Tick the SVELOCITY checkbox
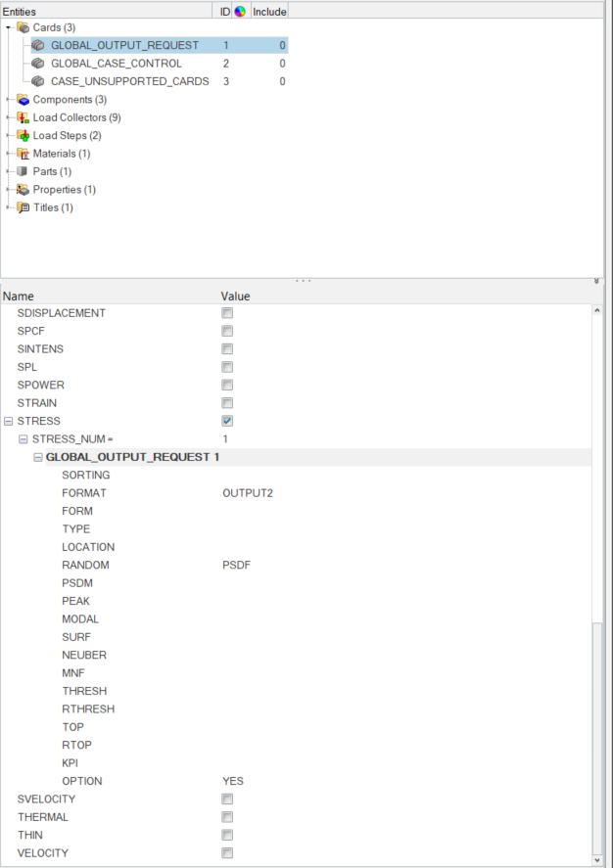Screen dimensions: 613x868 pyautogui.click(x=227, y=799)
